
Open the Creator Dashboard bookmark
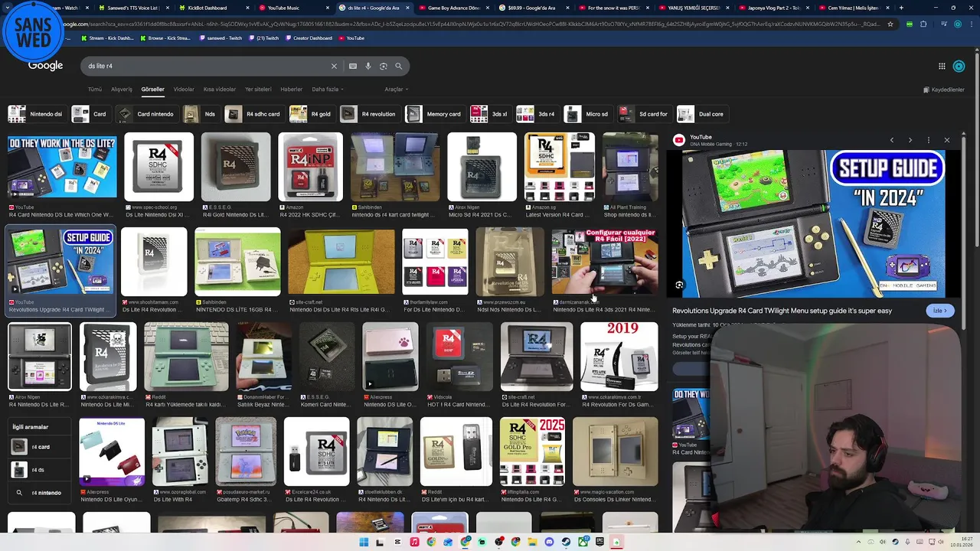tap(309, 38)
